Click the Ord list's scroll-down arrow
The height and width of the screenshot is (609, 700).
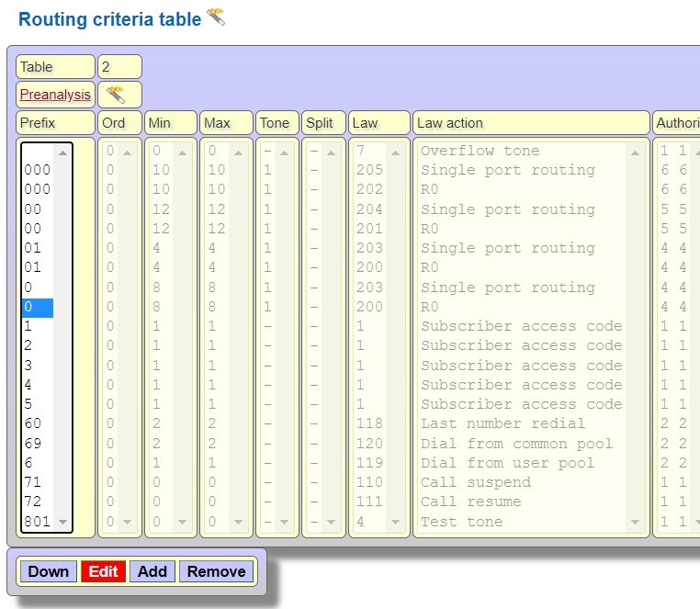click(x=127, y=522)
